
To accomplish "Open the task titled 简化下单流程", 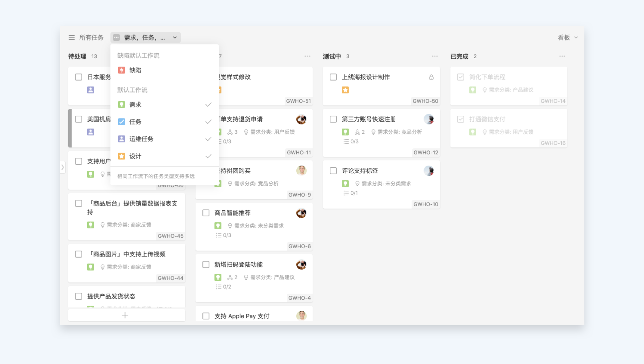I will [487, 77].
